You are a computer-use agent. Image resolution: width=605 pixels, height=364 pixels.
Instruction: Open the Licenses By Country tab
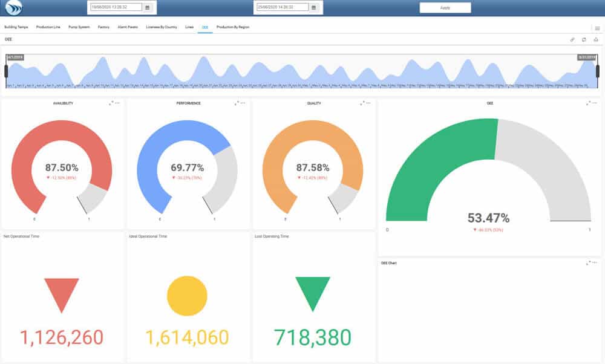point(162,27)
